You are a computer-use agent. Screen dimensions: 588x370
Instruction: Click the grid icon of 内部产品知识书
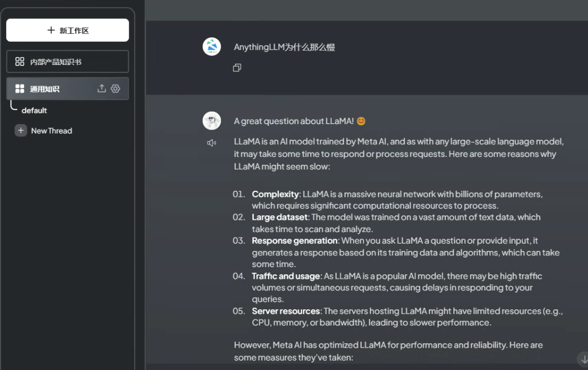point(20,61)
